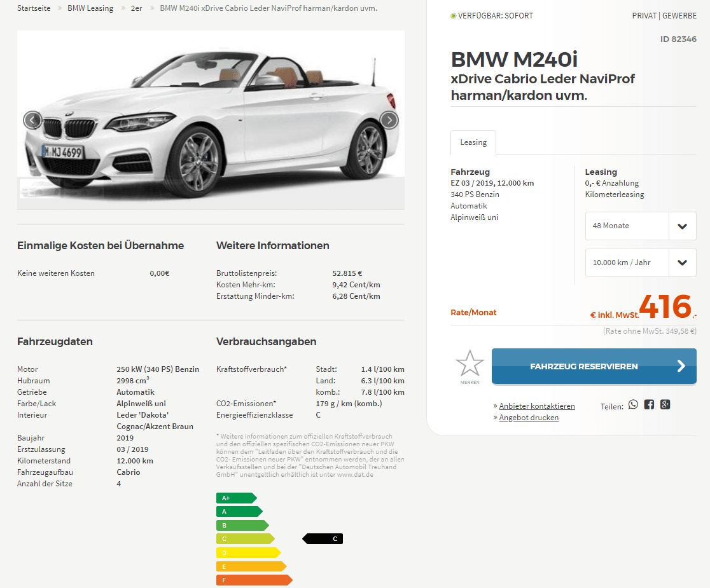The height and width of the screenshot is (588, 710).
Task: Click the Interieur value "Leder 'Dakota'"
Action: (x=143, y=414)
